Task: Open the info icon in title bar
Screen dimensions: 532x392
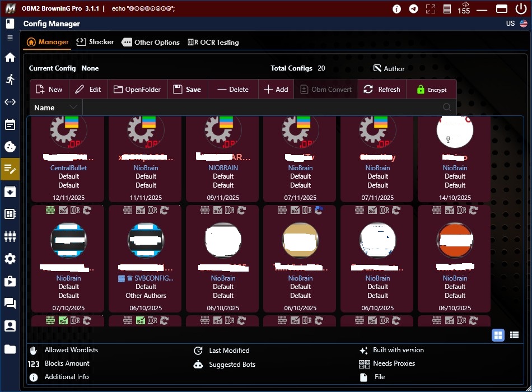Action: pos(396,9)
